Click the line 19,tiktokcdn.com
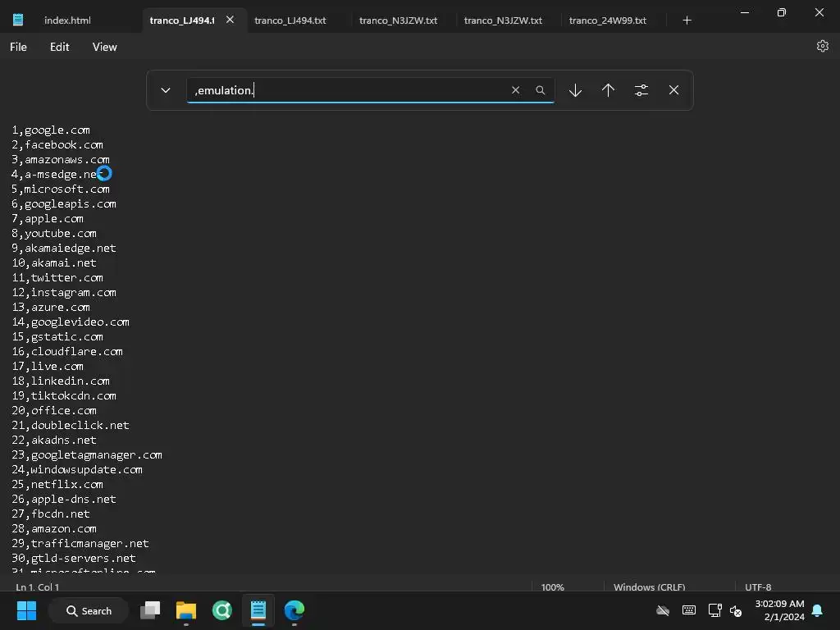Viewport: 840px width, 630px height. click(x=64, y=396)
